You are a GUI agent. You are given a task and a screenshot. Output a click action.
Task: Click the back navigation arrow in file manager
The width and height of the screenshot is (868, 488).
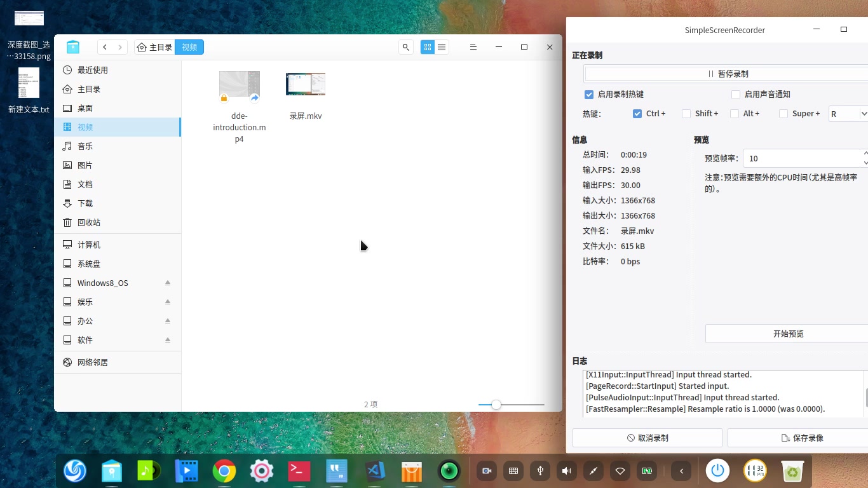coord(104,47)
